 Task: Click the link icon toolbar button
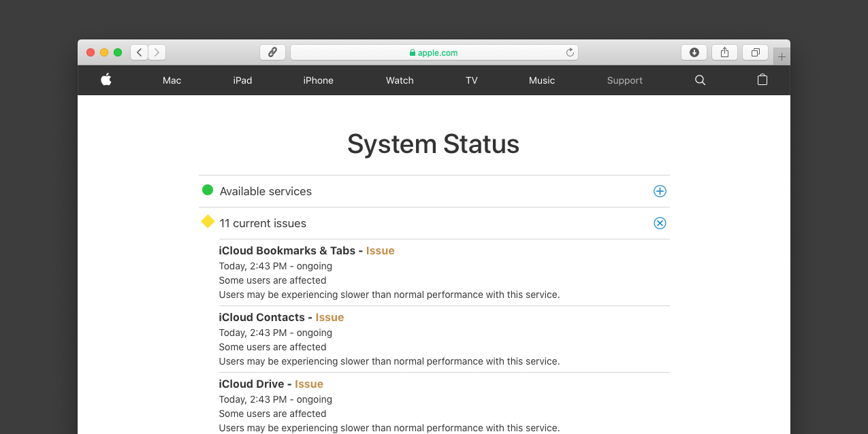(x=272, y=52)
